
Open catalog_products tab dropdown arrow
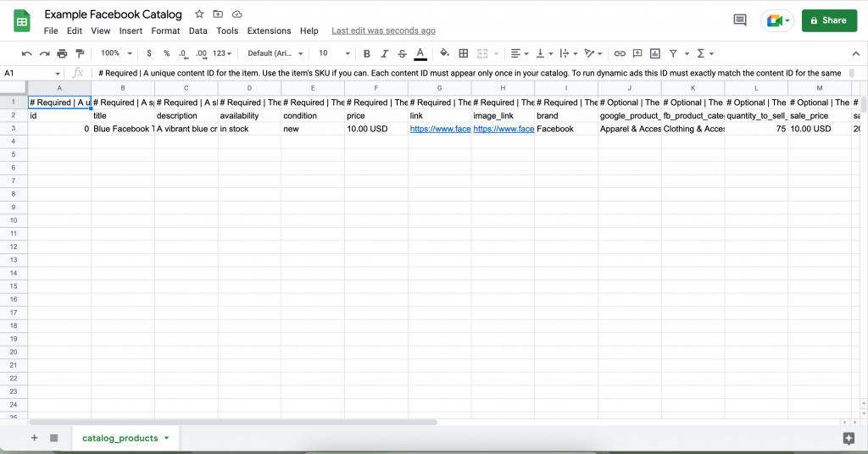coord(166,438)
